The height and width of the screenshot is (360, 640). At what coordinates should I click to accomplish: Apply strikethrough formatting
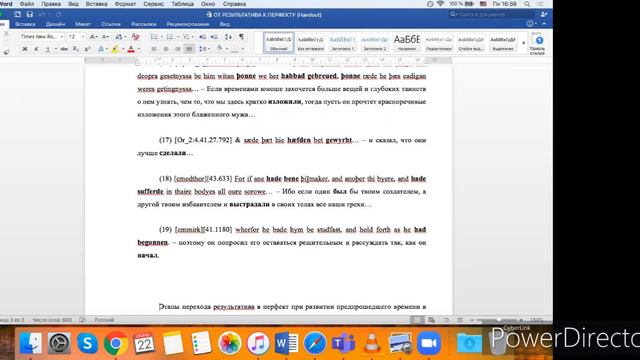pos(64,49)
